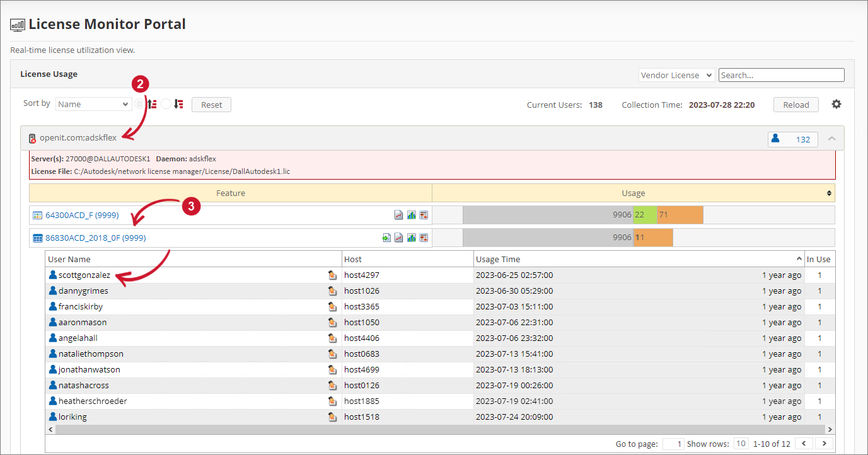The height and width of the screenshot is (455, 868).
Task: Click the User Name column header
Action: coord(193,259)
